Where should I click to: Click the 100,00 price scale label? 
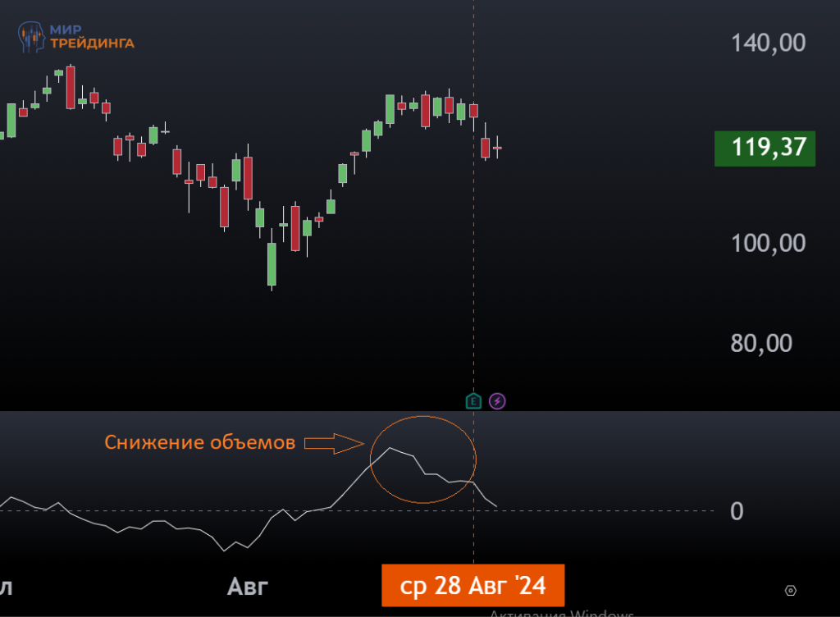768,244
